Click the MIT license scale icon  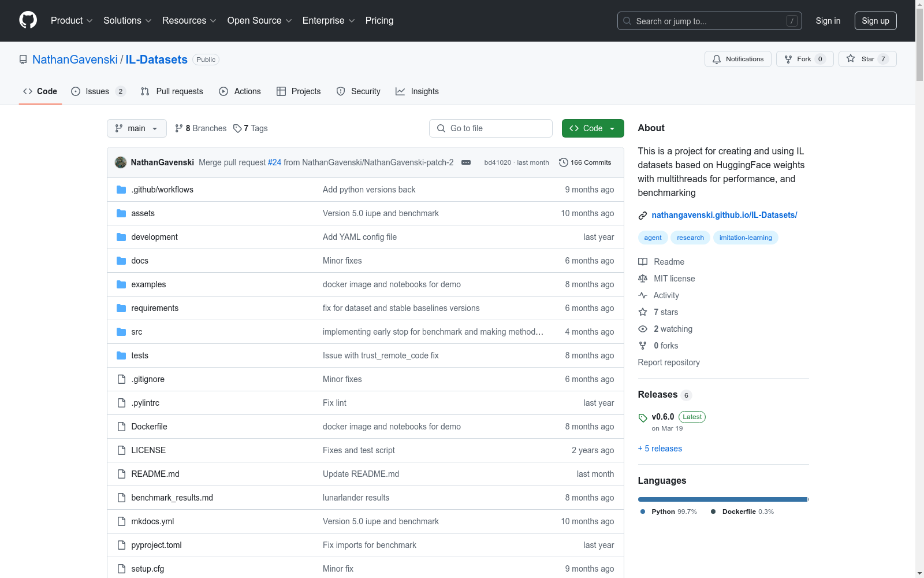pos(643,279)
